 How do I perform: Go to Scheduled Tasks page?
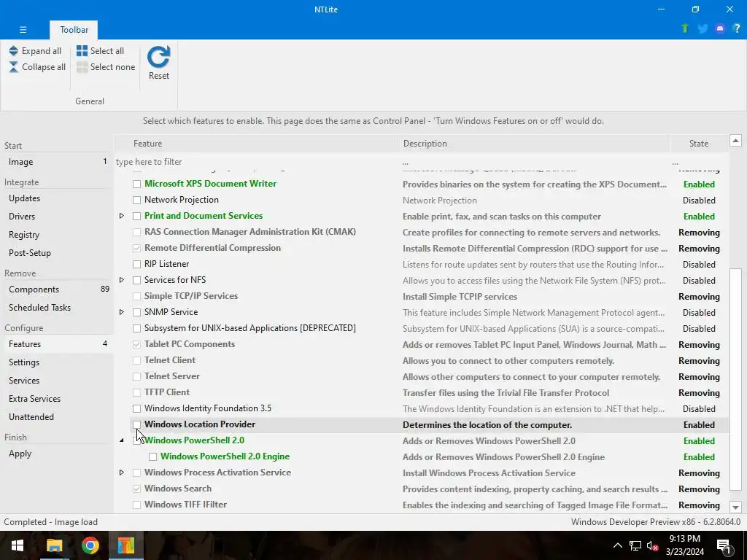coord(57,308)
